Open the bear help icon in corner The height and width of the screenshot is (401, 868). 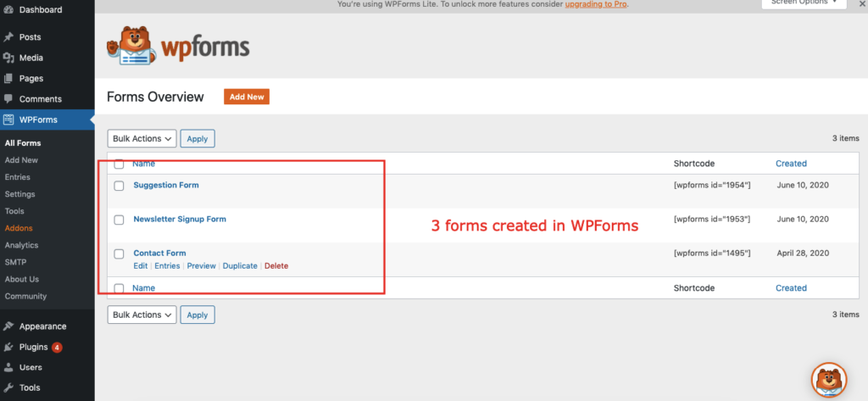829,380
